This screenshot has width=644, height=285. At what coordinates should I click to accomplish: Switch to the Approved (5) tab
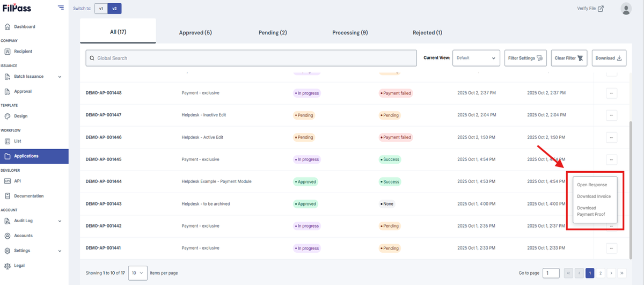pos(195,33)
